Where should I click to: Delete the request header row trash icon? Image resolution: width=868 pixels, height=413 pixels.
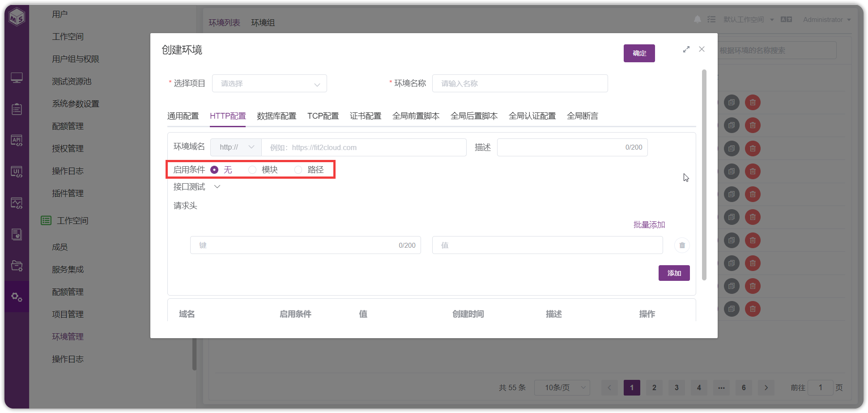tap(682, 245)
